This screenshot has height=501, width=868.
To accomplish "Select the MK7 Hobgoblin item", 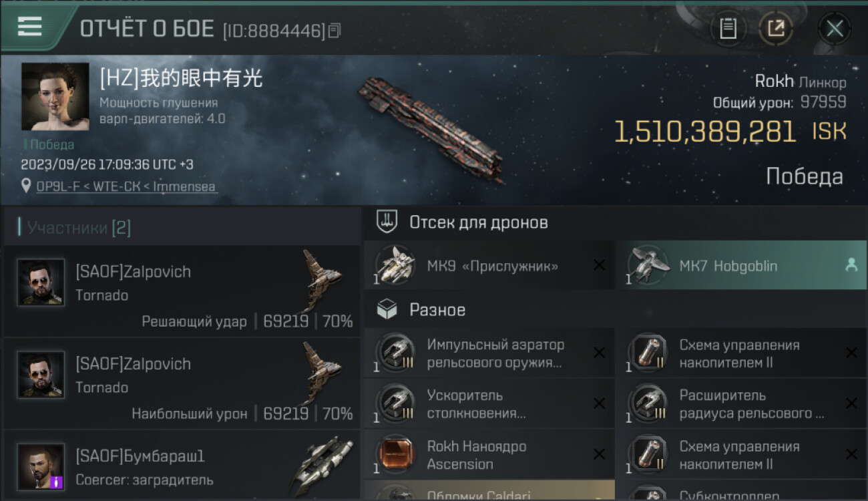I will coord(740,265).
